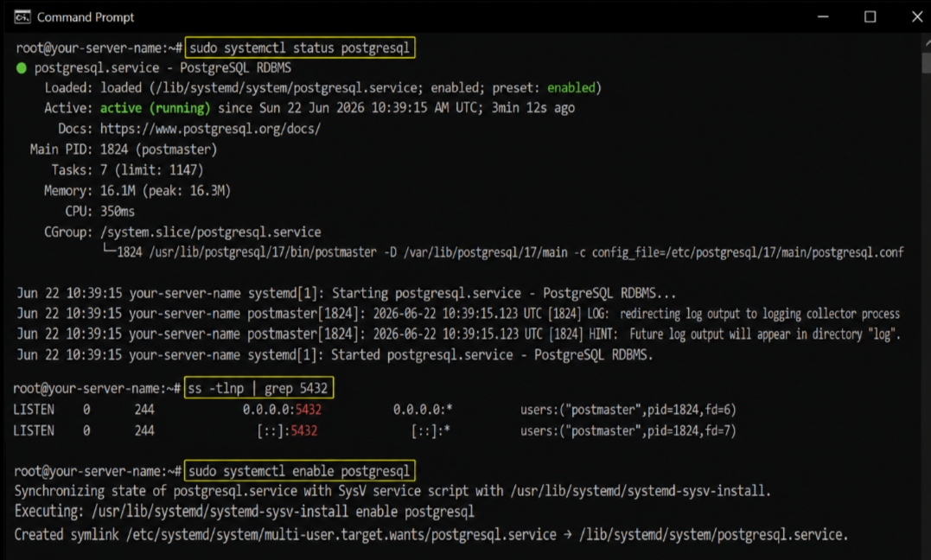
Task: Click the 'Command Prompt' window title
Action: [x=86, y=17]
